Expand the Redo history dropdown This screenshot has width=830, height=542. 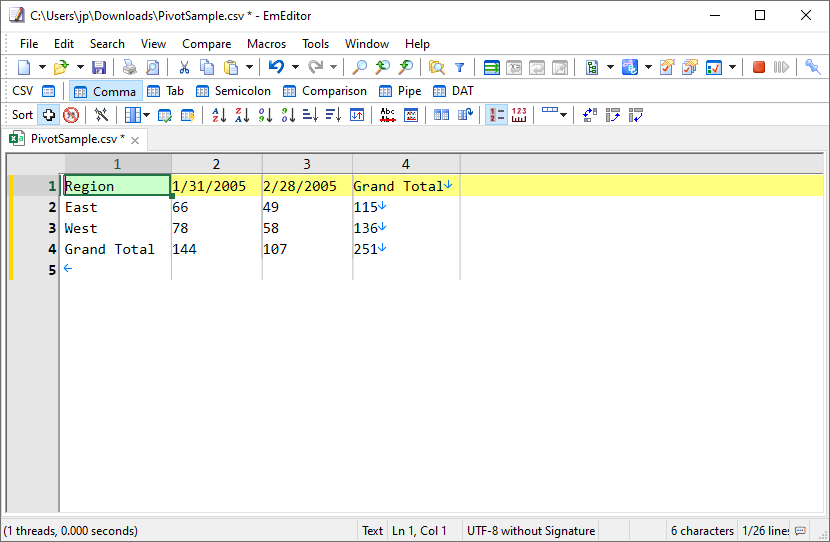coord(333,67)
